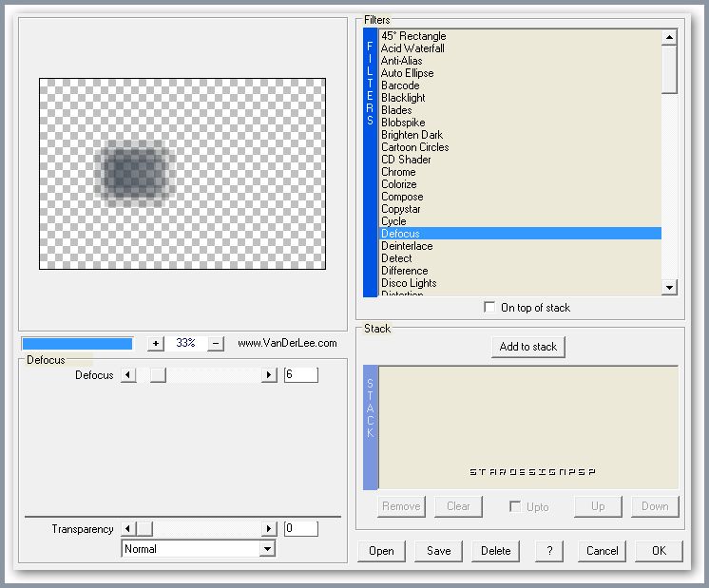Toggle the Upto checkbox
The width and height of the screenshot is (709, 588).
(x=514, y=506)
